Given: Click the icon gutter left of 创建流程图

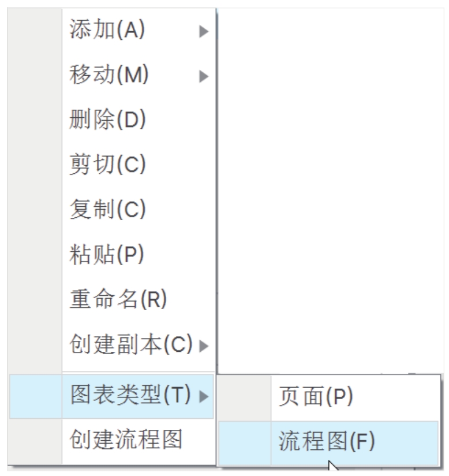Looking at the screenshot, I should [x=36, y=440].
